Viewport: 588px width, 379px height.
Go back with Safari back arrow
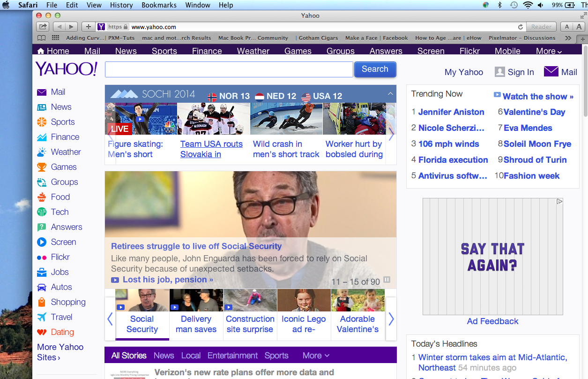coord(59,27)
